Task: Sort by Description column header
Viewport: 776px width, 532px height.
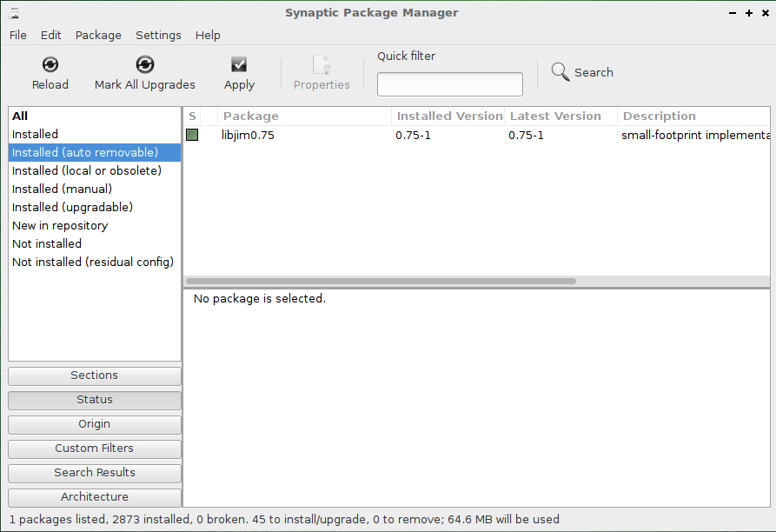Action: (x=693, y=116)
